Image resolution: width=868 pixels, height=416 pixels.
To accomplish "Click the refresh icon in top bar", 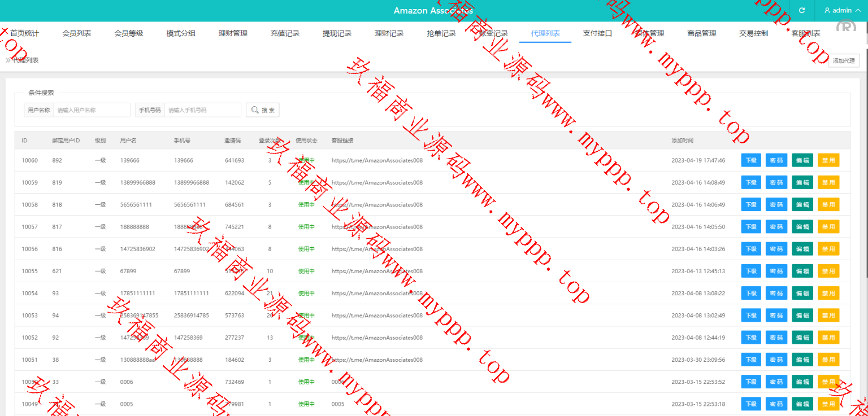I will point(801,11).
